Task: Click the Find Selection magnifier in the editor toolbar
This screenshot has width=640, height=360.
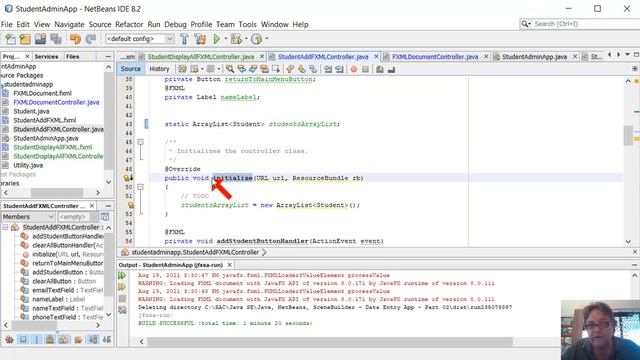Action: coord(230,69)
